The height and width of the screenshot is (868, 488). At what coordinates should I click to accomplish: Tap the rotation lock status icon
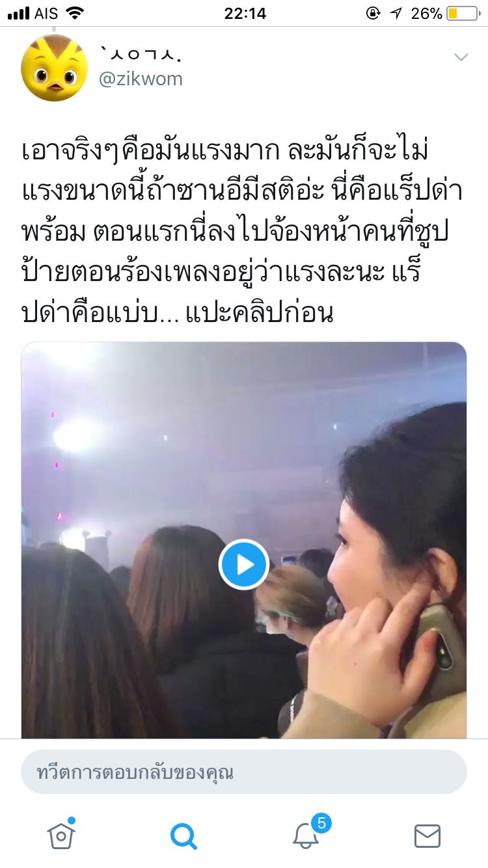[373, 13]
